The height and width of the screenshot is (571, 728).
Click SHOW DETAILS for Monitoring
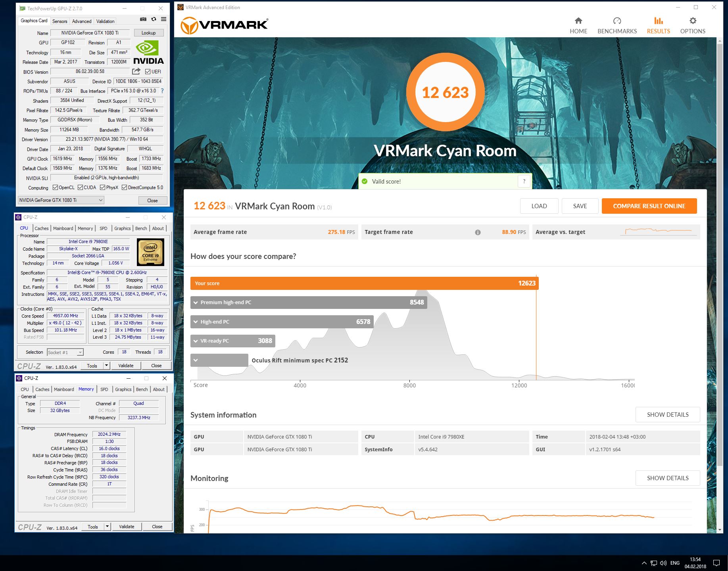(x=668, y=478)
